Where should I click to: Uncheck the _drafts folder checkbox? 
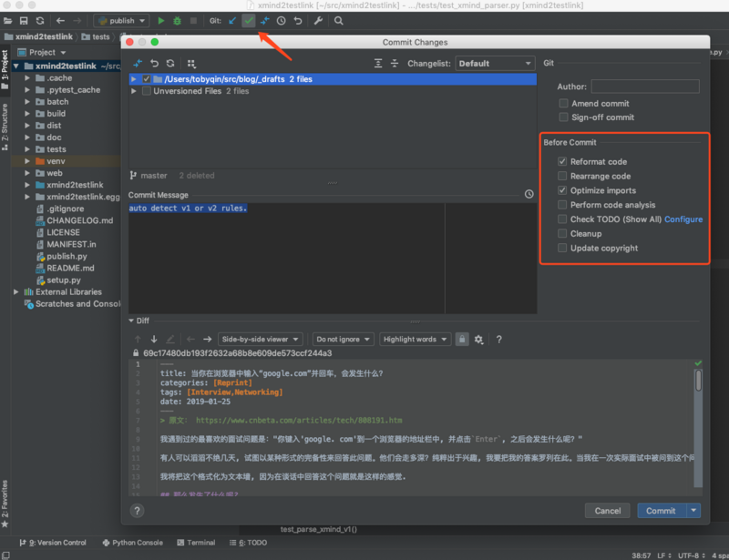point(147,79)
